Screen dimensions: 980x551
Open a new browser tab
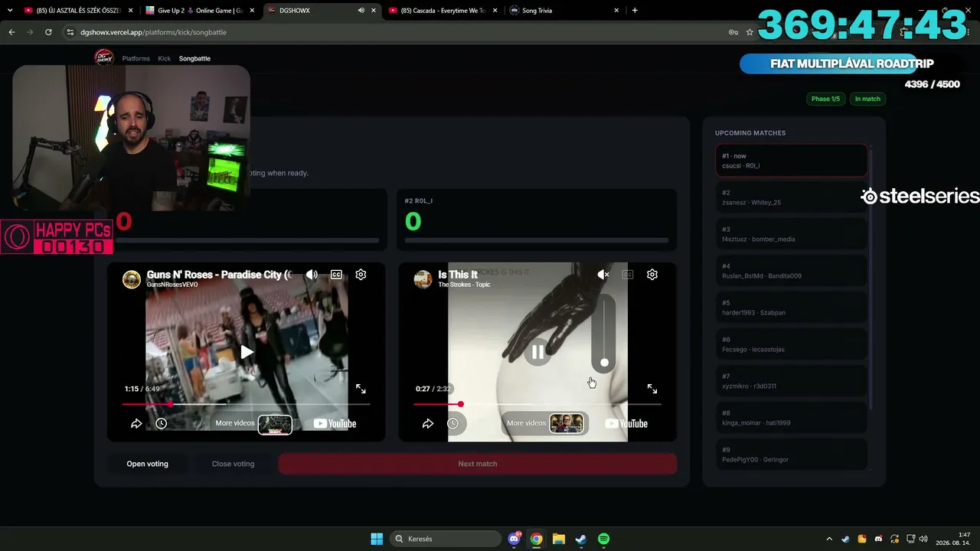click(635, 11)
